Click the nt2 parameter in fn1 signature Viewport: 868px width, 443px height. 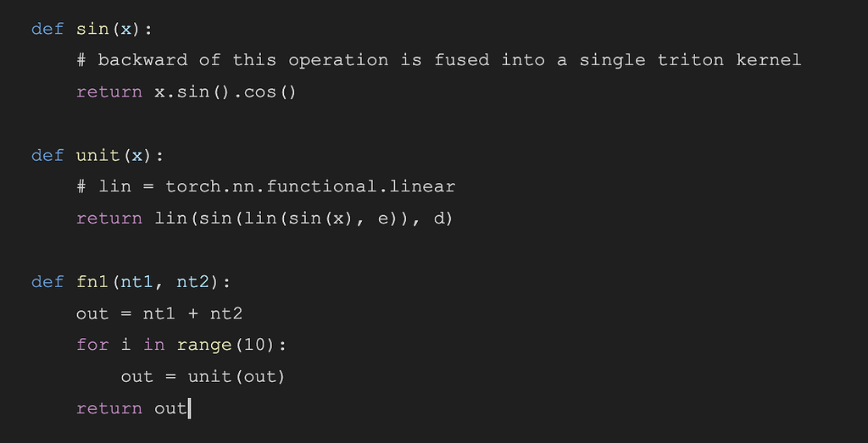192,282
